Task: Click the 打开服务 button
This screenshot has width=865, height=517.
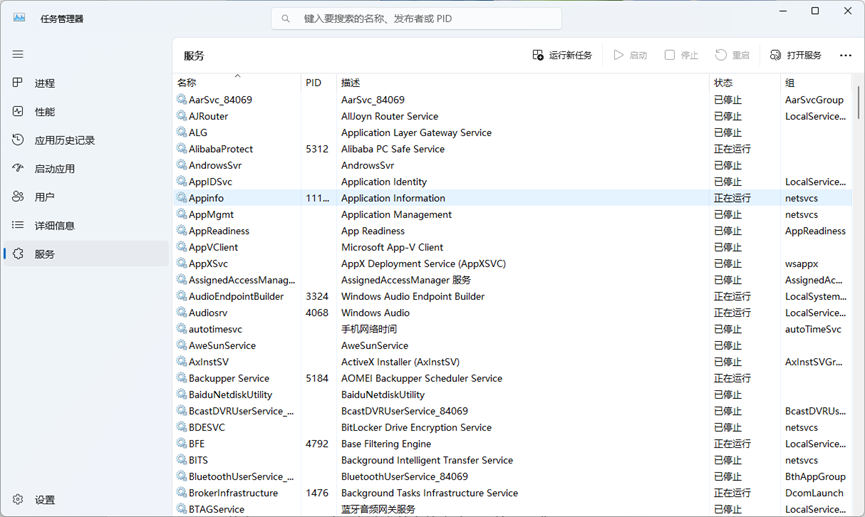Action: coord(795,55)
